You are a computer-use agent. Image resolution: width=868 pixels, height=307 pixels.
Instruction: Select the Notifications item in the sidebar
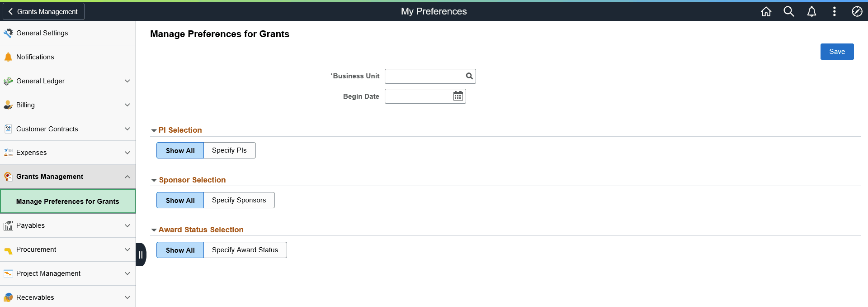pos(34,57)
